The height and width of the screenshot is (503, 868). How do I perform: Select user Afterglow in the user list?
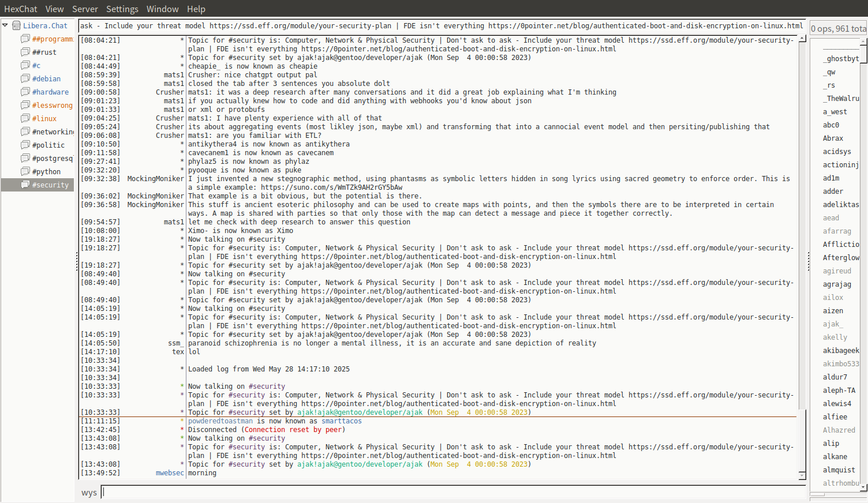coord(841,258)
